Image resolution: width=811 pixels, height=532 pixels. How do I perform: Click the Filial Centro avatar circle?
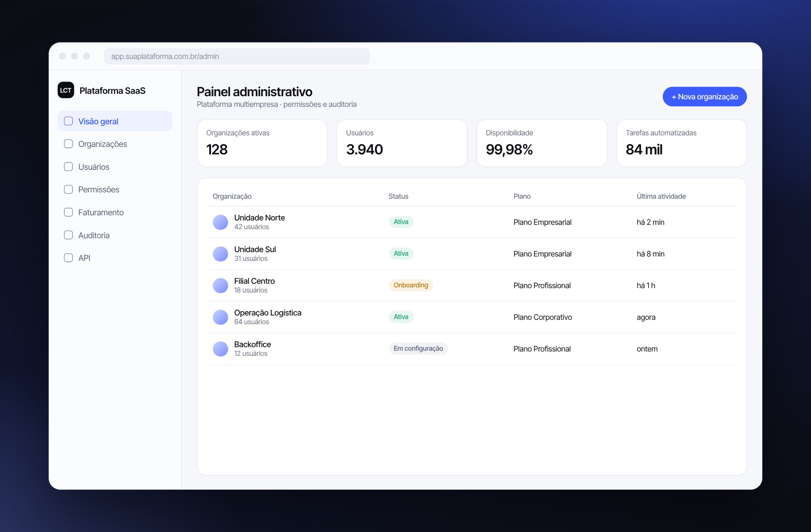point(221,285)
